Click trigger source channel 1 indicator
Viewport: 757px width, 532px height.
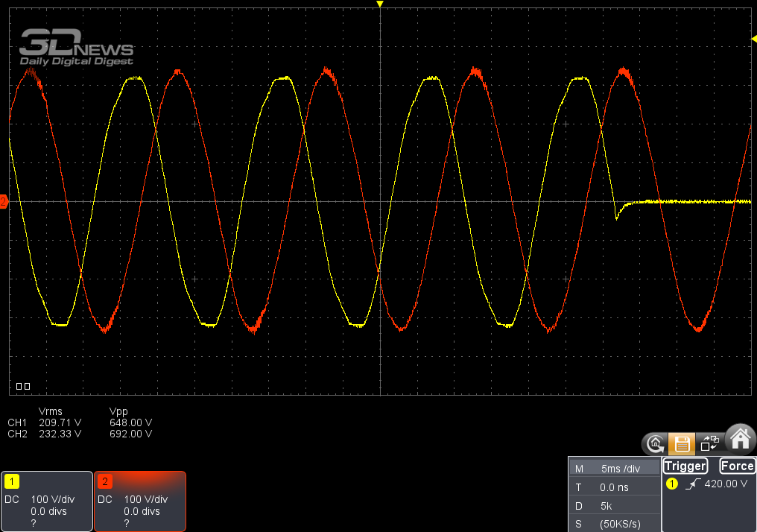click(671, 484)
